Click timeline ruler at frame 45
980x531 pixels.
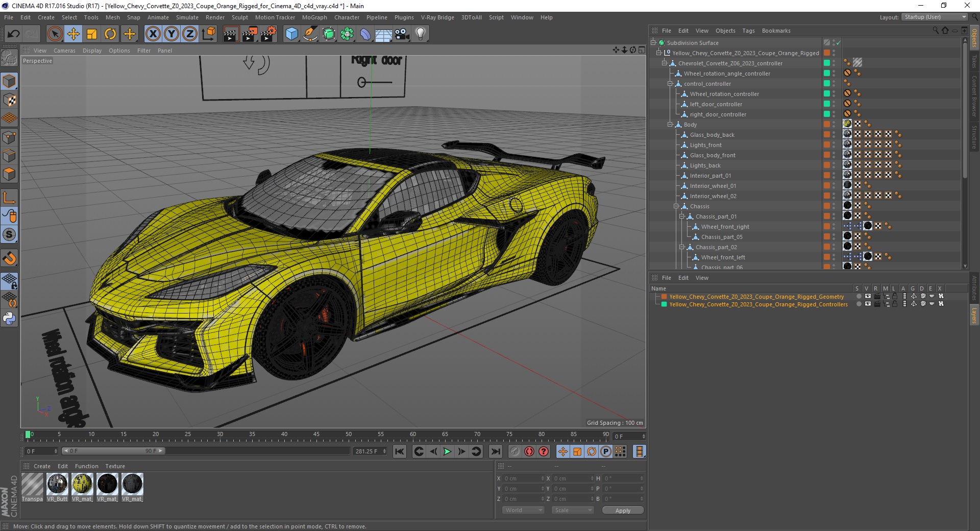pyautogui.click(x=316, y=435)
